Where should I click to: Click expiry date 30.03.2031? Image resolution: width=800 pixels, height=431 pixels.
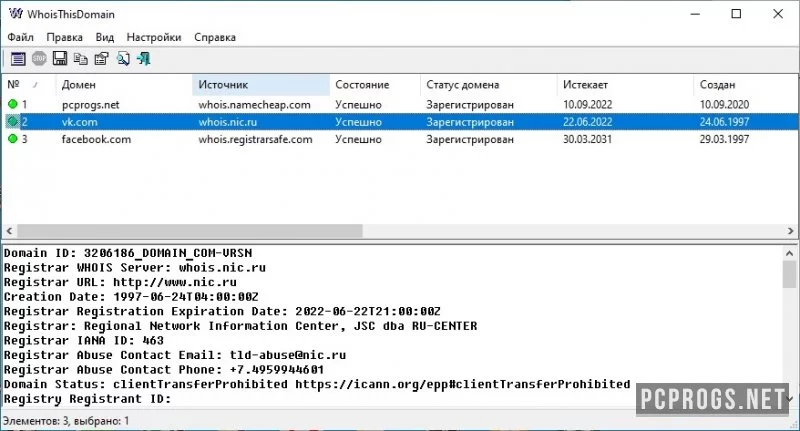[x=587, y=139]
